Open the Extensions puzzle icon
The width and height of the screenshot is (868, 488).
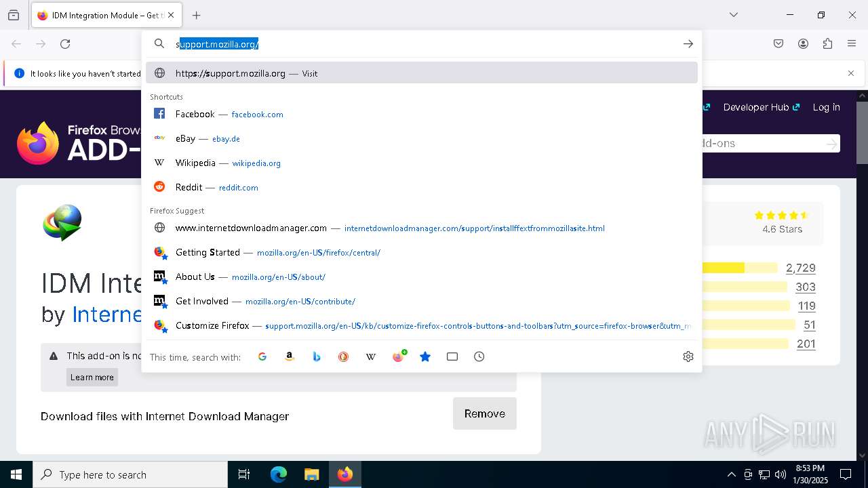point(827,44)
